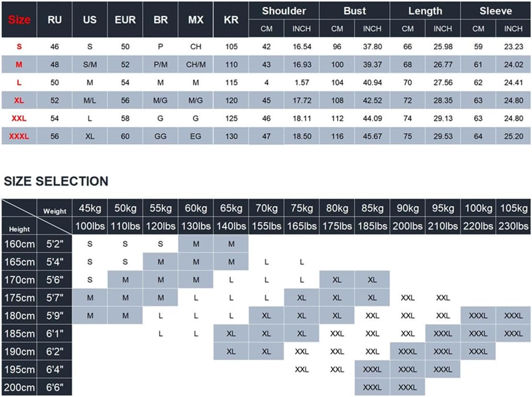The image size is (532, 397).
Task: Select the Bust measurement header
Action: 355,11
